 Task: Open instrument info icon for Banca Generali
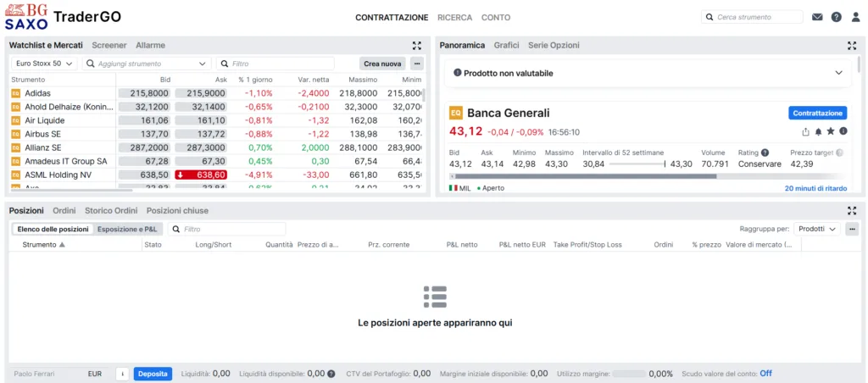(x=843, y=131)
